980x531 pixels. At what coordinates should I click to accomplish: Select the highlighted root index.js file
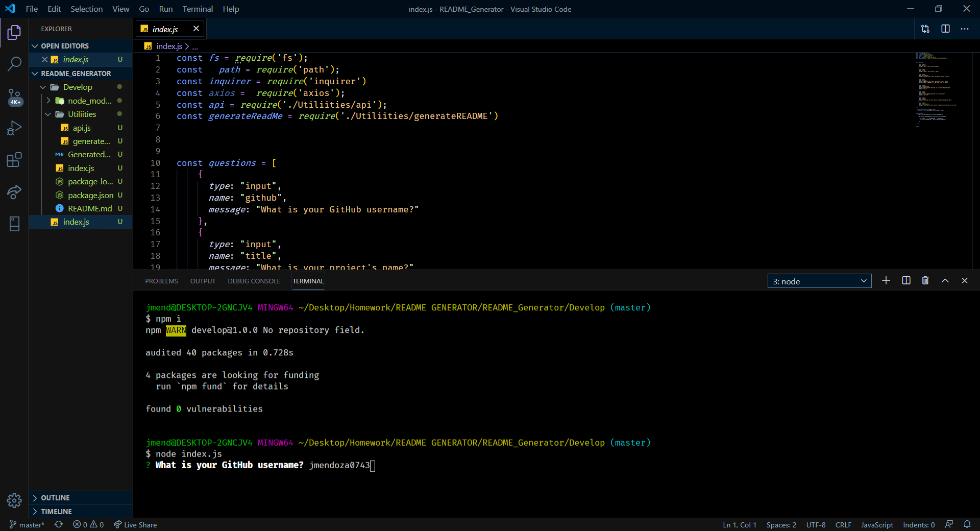81,222
